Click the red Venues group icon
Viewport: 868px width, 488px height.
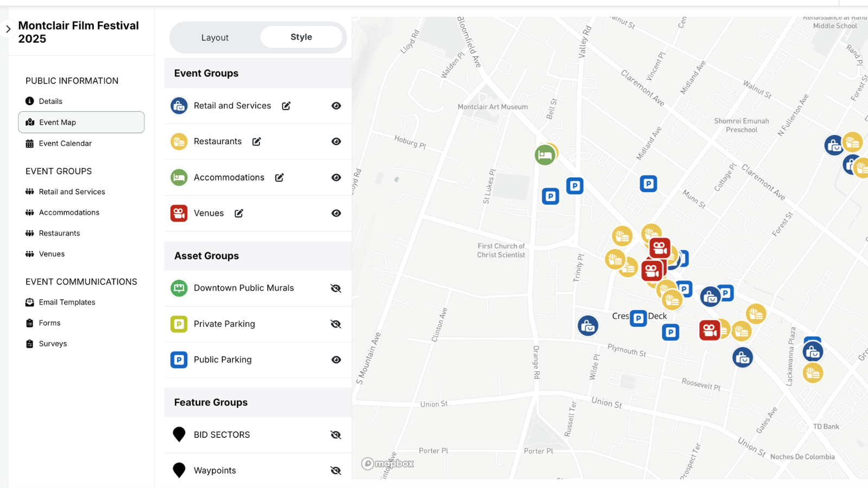click(179, 213)
